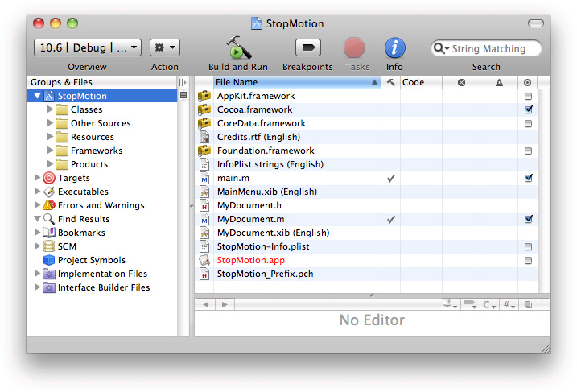Click the Errors and Warnings icon

tap(49, 205)
